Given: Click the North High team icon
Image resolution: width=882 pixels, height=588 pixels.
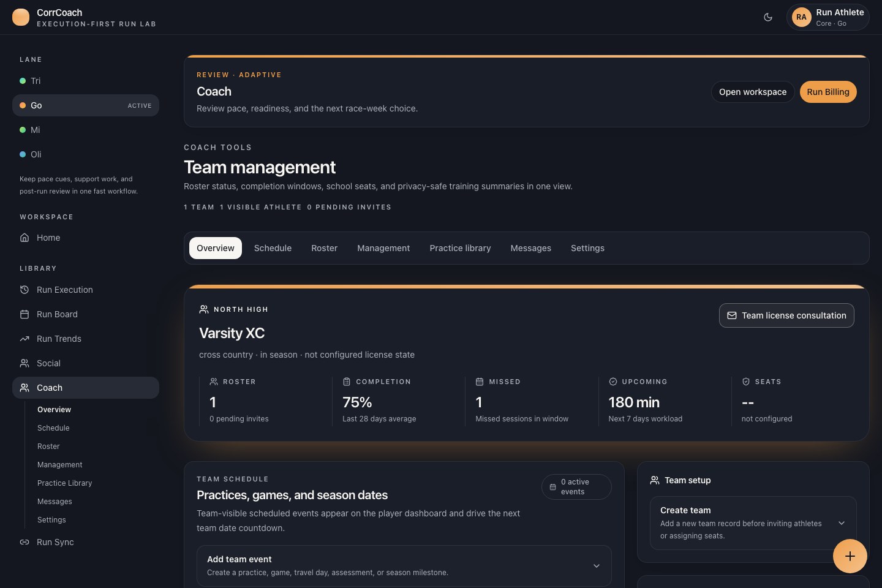Looking at the screenshot, I should coord(204,309).
